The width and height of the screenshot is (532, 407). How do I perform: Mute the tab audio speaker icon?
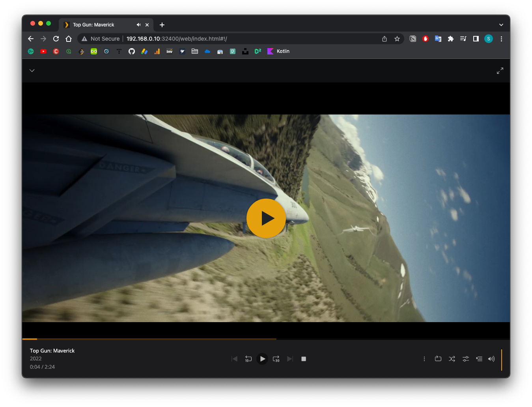pos(138,25)
